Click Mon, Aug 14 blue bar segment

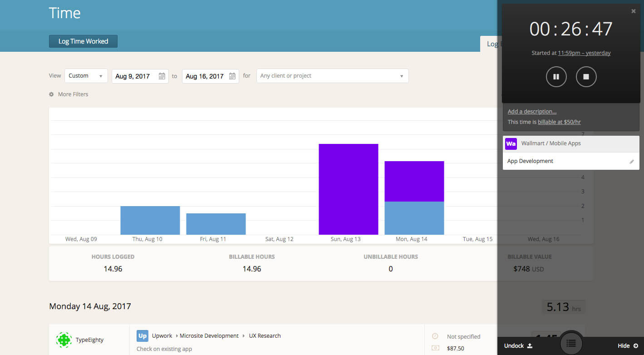tap(414, 218)
